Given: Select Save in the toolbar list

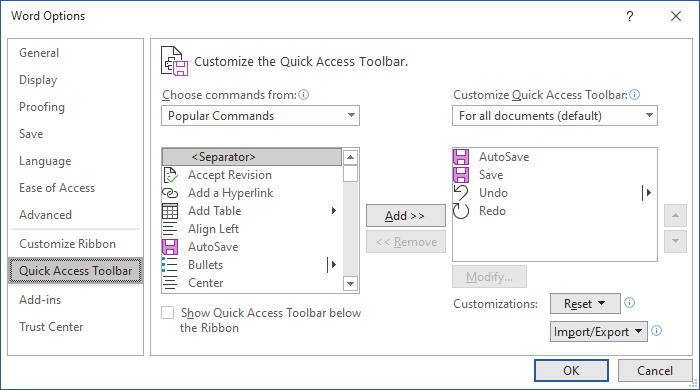Looking at the screenshot, I should (554, 175).
